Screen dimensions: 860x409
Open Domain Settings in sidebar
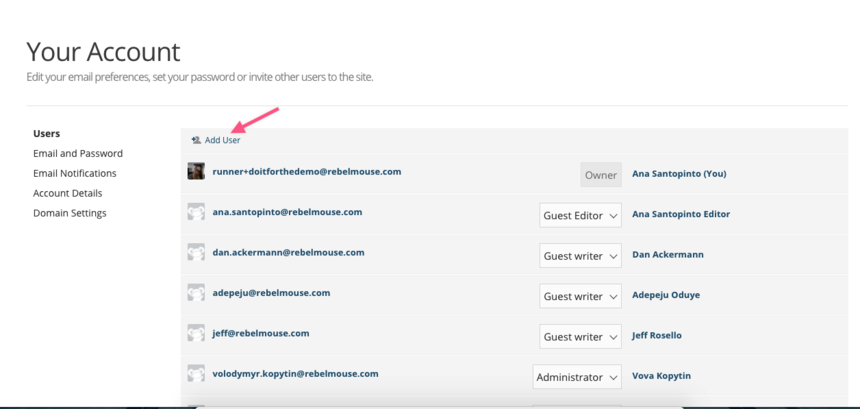point(70,213)
